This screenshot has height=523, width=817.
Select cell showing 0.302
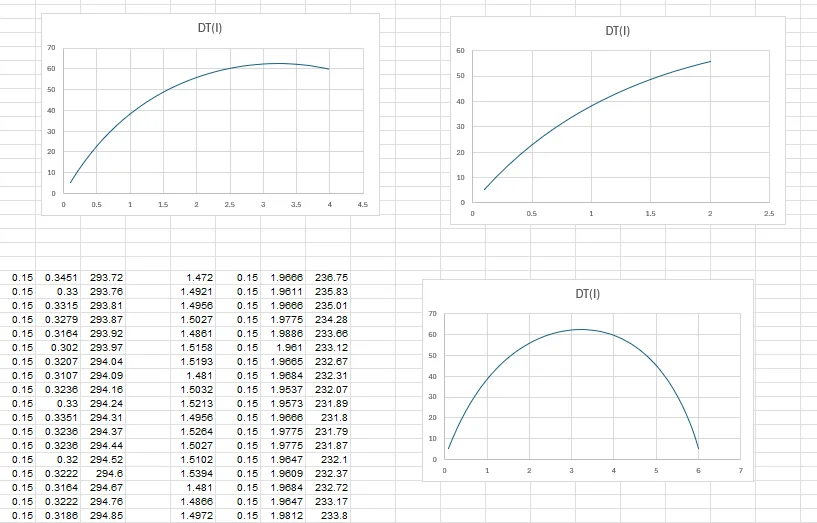pyautogui.click(x=58, y=348)
